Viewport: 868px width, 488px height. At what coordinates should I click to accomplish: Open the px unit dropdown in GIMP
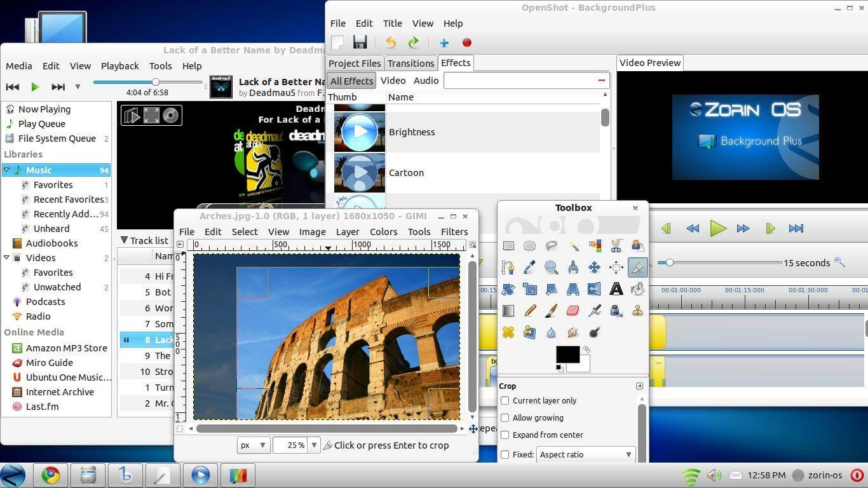coord(253,445)
